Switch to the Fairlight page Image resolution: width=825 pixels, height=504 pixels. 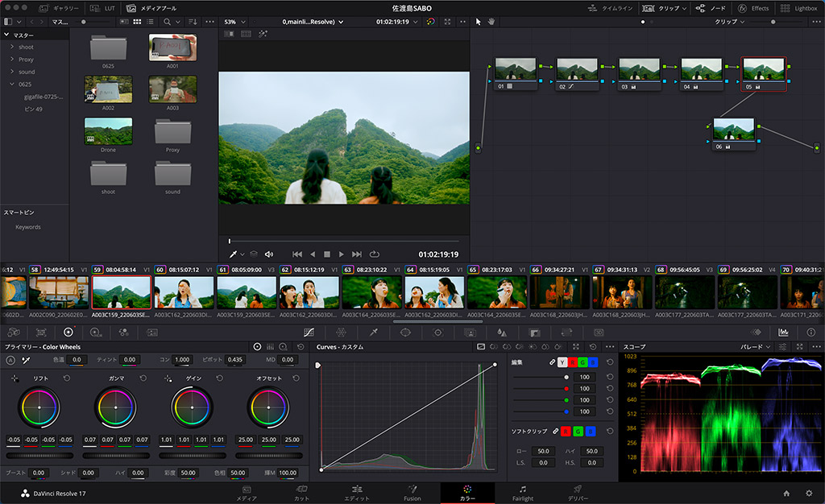tap(522, 493)
